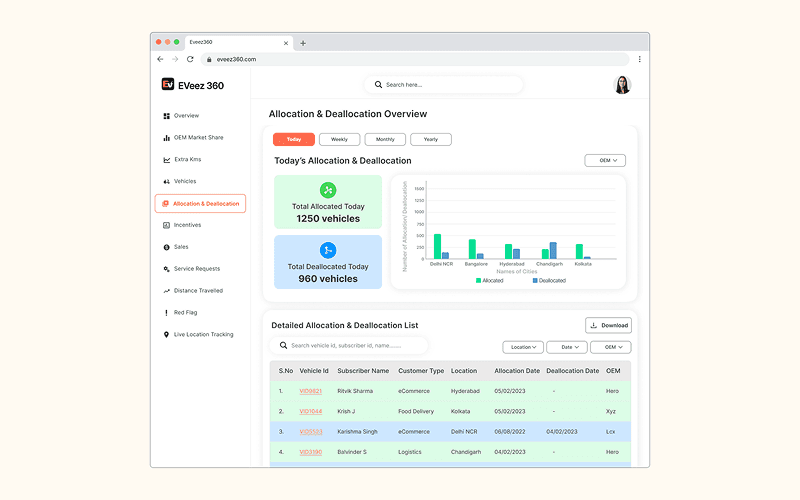Expand the Location filter dropdown
The image size is (800, 500).
(x=523, y=347)
